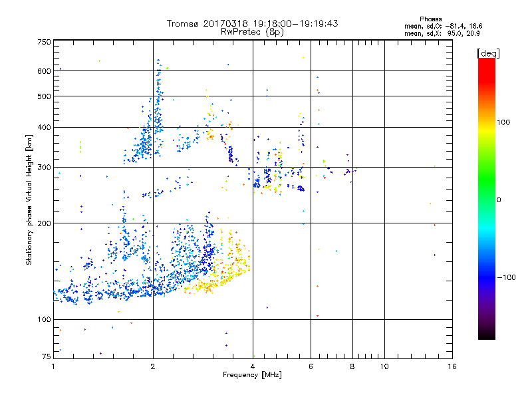Click the '[deg]' colorbar unit label
The image size is (532, 399).
tap(488, 53)
